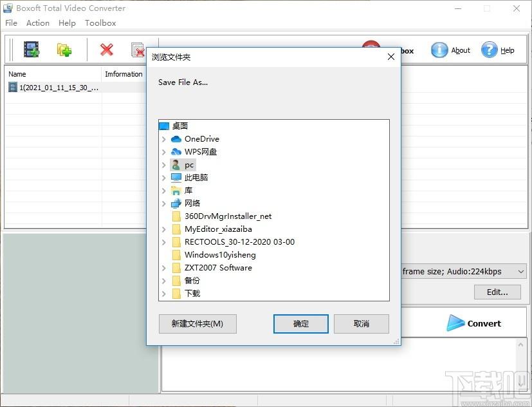Open the Action menu
532x407 pixels.
38,23
